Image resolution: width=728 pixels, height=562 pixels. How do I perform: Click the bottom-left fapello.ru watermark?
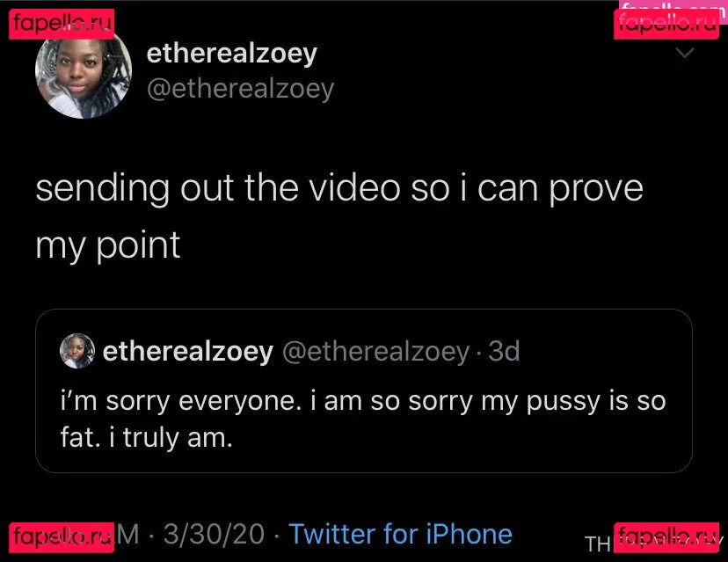(x=62, y=535)
